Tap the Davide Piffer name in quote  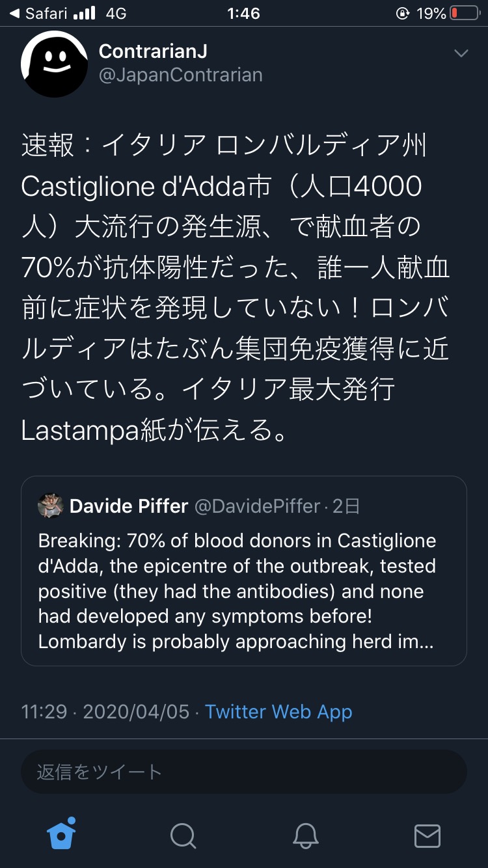pos(129,506)
